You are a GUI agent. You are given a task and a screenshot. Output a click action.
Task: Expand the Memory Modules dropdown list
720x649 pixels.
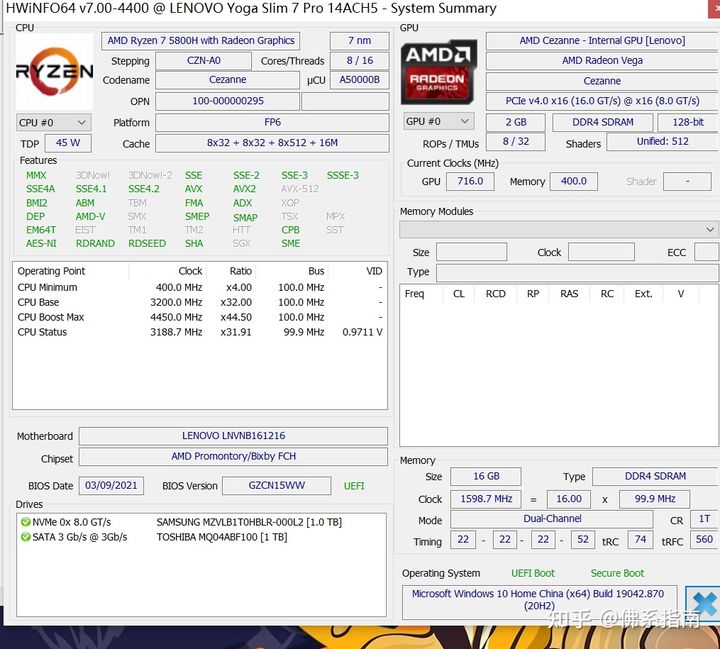[558, 229]
